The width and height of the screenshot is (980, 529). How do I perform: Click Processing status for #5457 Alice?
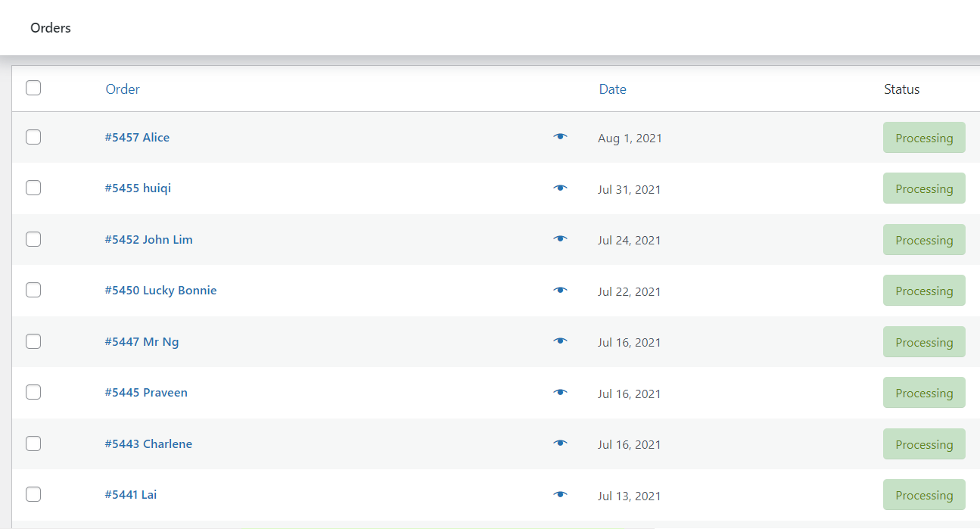[924, 138]
